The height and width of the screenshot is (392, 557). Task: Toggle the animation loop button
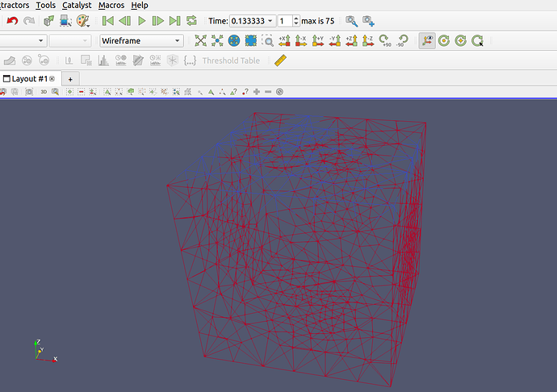point(191,21)
